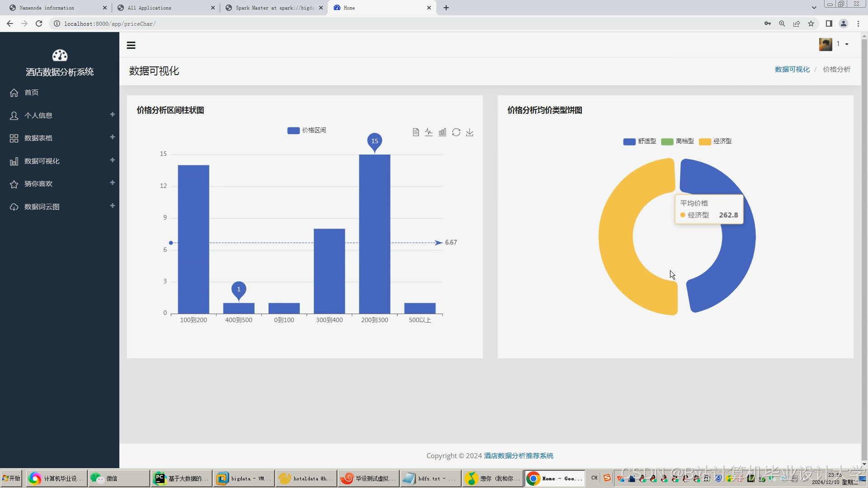
Task: Switch chart to bar chart type
Action: (x=442, y=132)
